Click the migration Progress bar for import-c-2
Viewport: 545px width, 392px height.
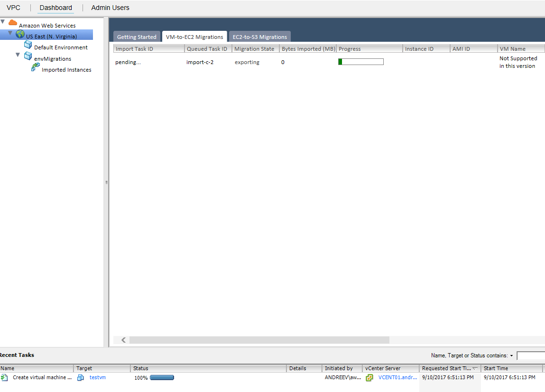coord(361,62)
